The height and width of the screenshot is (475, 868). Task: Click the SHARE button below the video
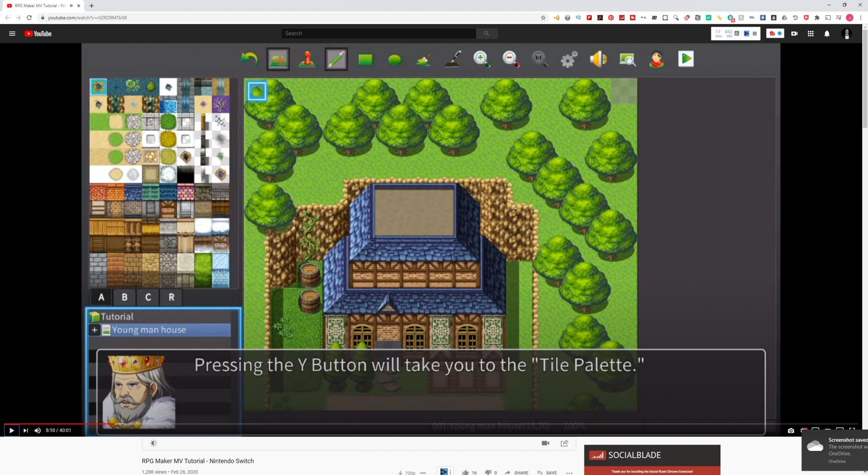click(x=516, y=472)
